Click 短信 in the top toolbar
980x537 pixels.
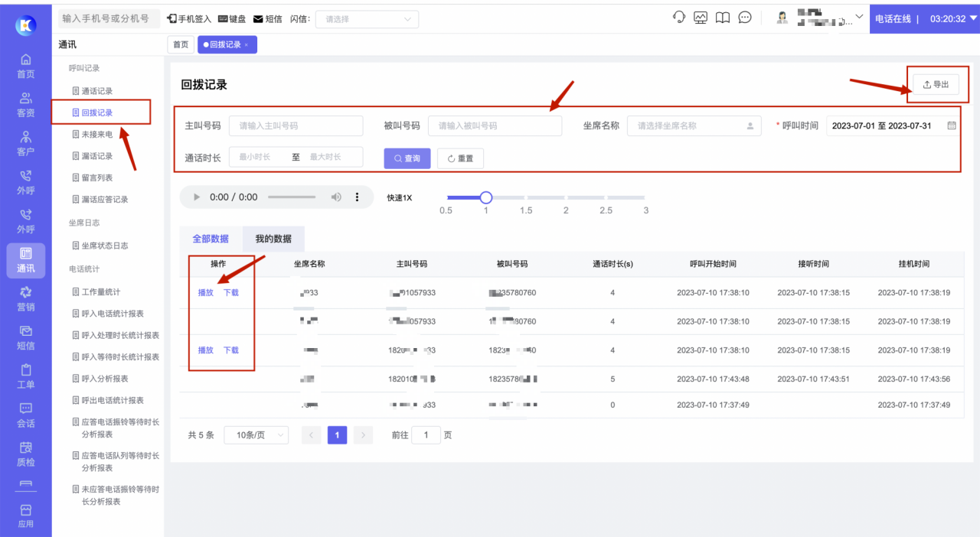click(268, 18)
